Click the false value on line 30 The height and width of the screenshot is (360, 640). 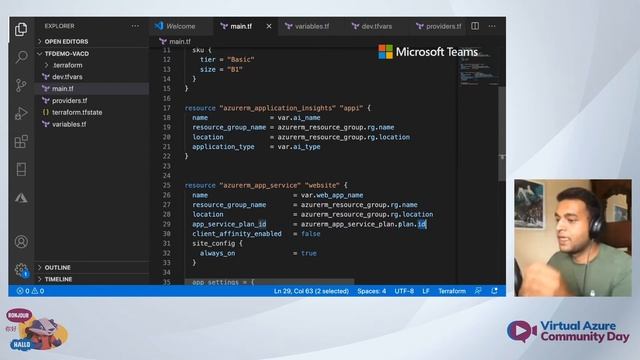click(311, 234)
